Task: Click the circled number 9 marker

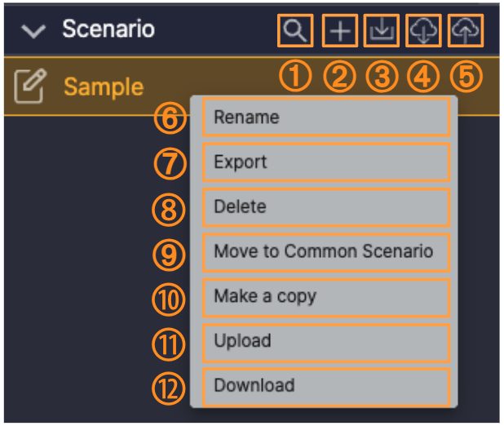Action: [170, 253]
